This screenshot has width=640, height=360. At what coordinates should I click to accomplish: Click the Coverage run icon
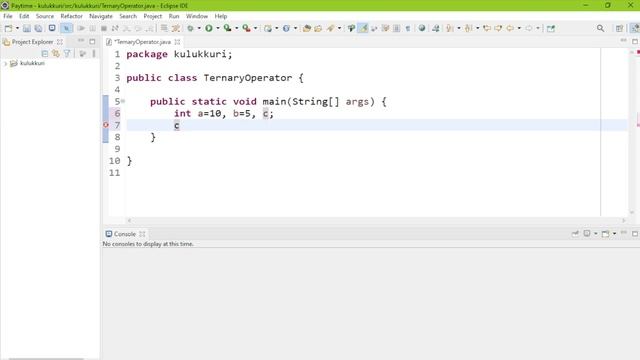point(227,28)
